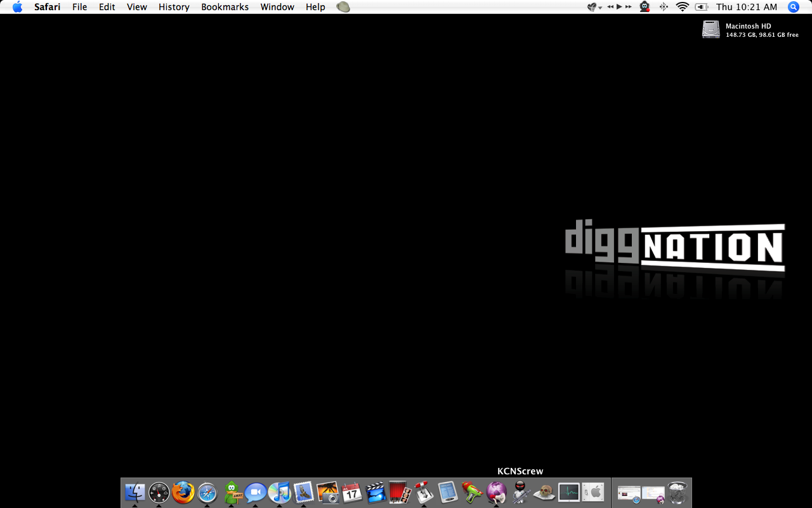The width and height of the screenshot is (812, 508).
Task: Open Photo Booth red curtain icon
Action: click(x=400, y=492)
